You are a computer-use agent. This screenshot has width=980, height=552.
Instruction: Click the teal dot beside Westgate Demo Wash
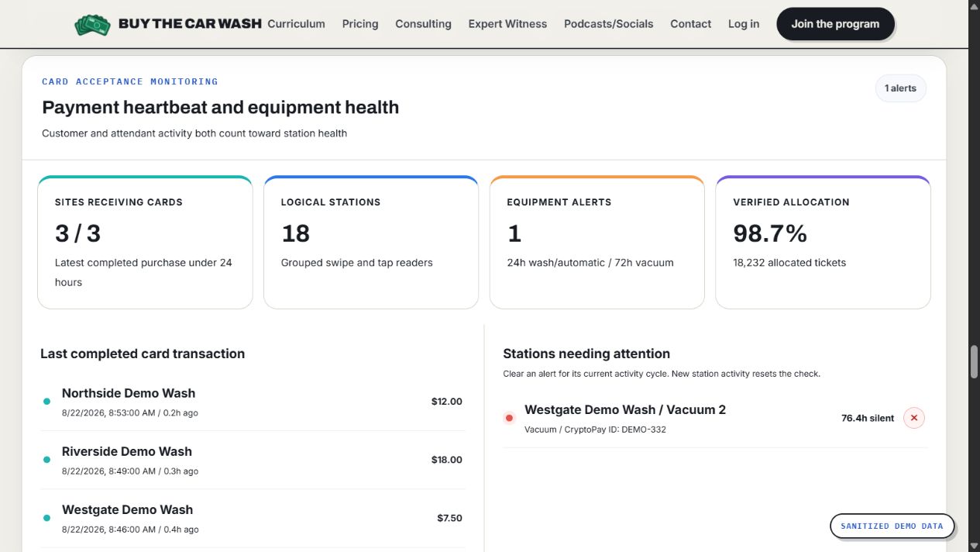point(46,518)
